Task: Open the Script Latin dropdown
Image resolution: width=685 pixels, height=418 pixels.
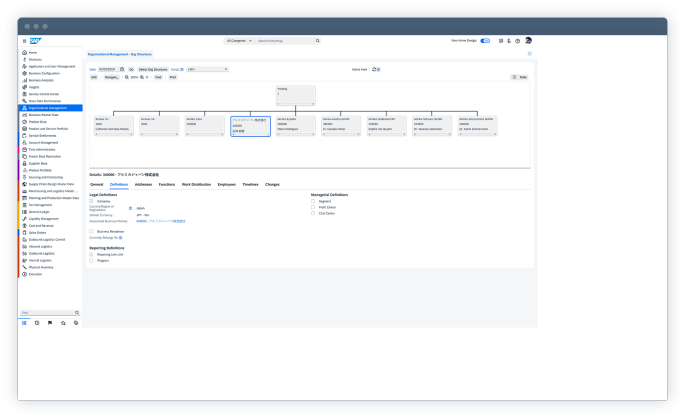Action: 207,69
